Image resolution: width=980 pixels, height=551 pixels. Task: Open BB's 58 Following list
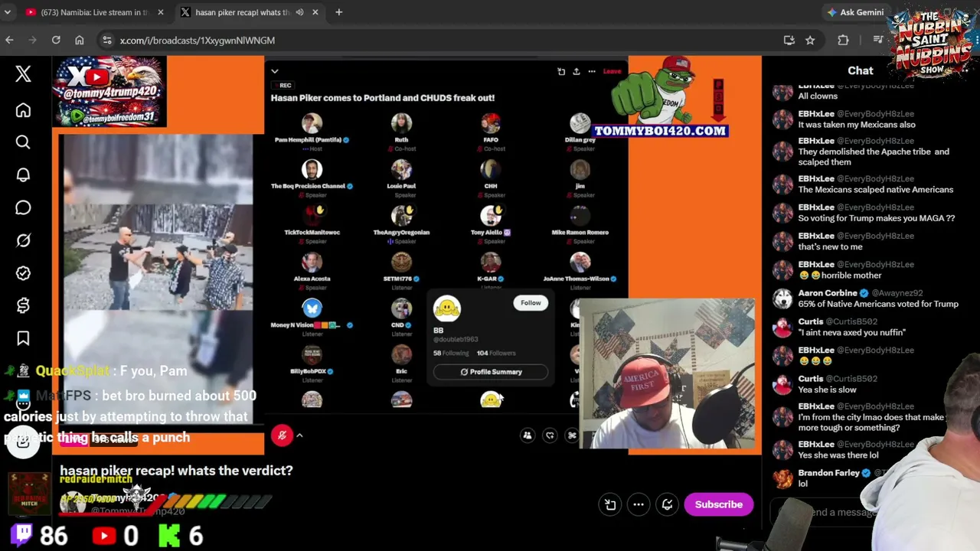[x=451, y=353]
